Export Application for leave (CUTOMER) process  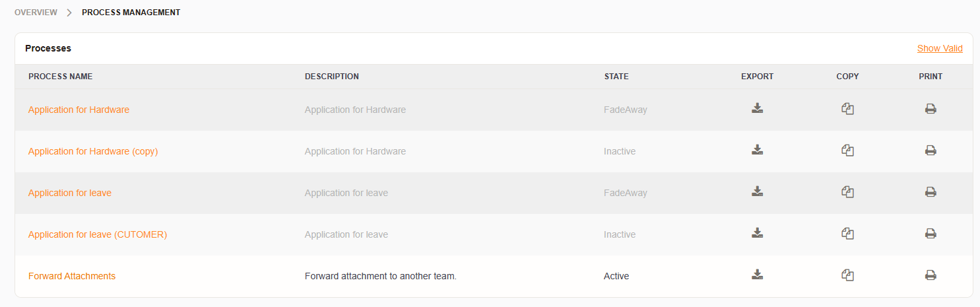pos(757,234)
